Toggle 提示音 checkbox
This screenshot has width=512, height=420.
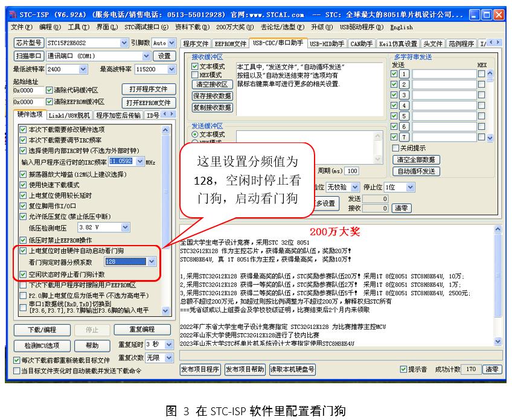click(x=403, y=369)
